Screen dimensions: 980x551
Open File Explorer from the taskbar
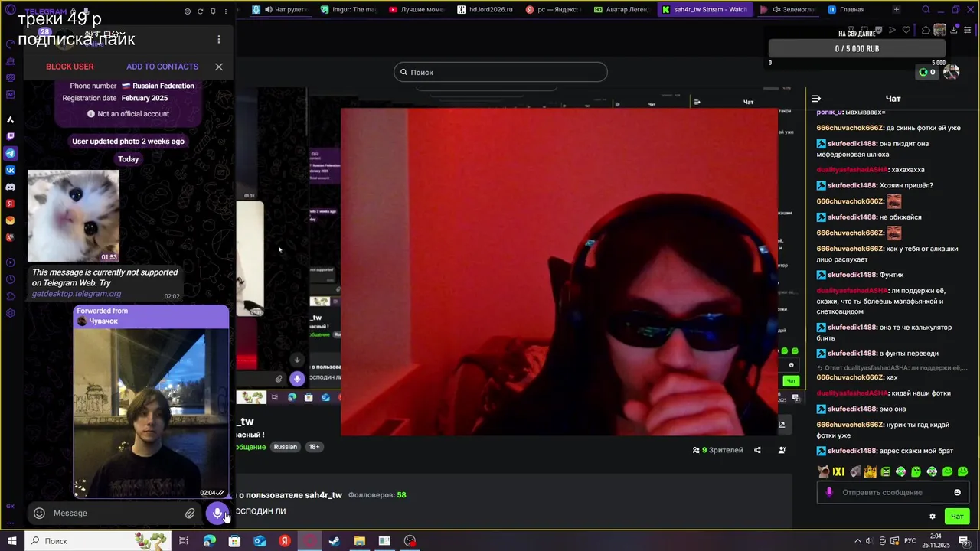[x=359, y=541]
